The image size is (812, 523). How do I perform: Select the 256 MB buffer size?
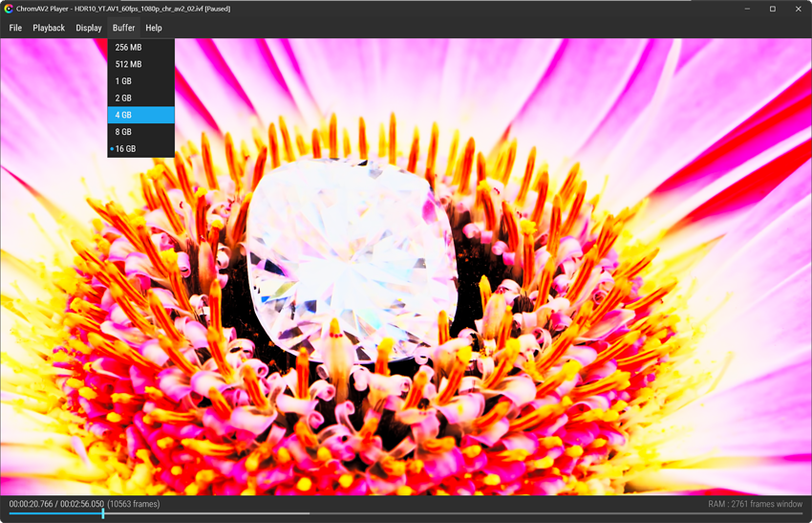click(140, 47)
